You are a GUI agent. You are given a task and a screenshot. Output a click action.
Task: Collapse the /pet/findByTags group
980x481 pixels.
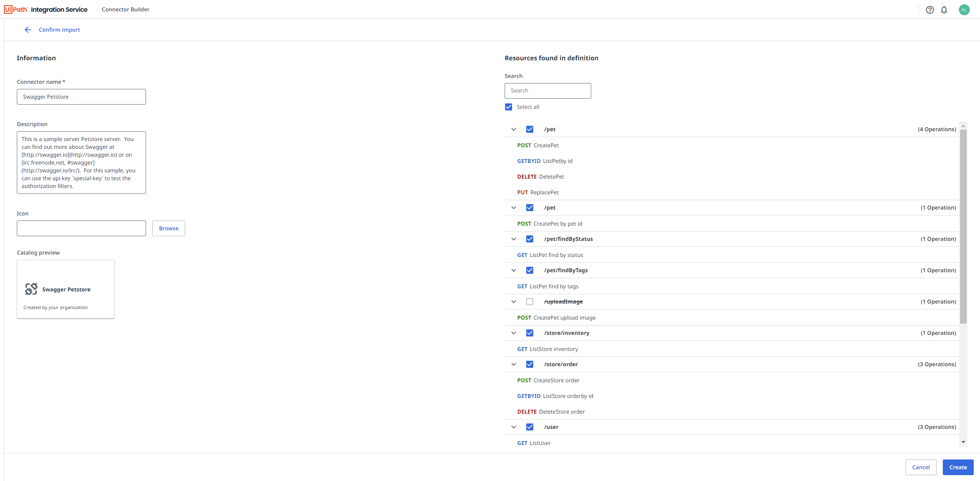tap(514, 270)
